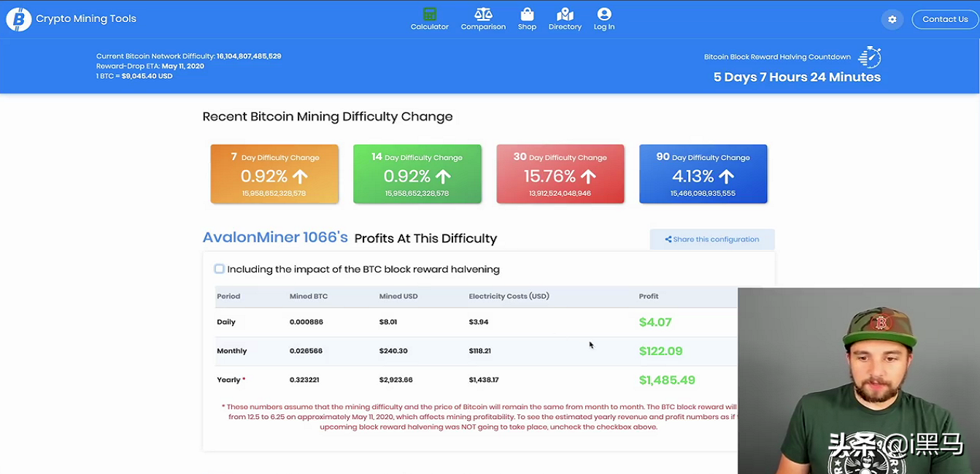
Task: Click the Directory menu label
Action: coord(565,27)
